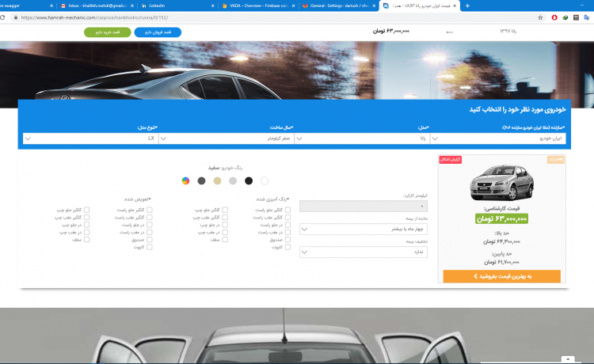Open manufacturer dropdown showing ایران خودرو
Image resolution: width=594 pixels, height=364 pixels.
(498, 138)
